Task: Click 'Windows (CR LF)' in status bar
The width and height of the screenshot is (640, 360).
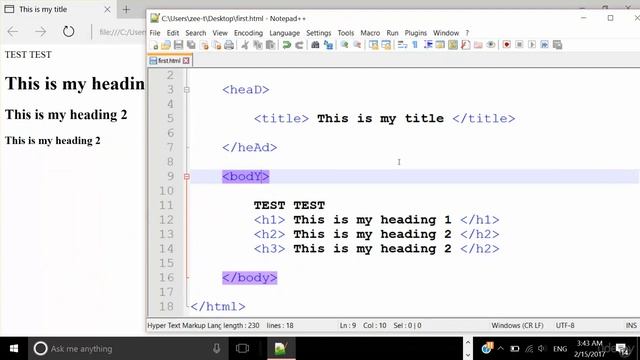Action: [x=517, y=325]
